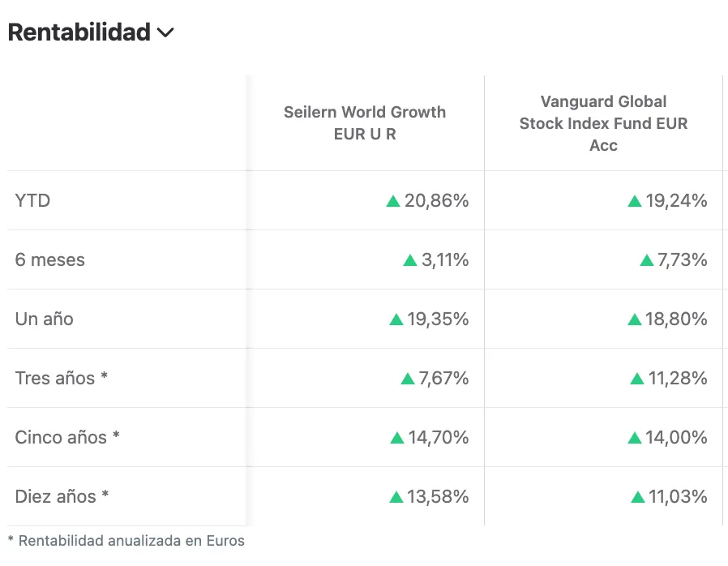Select the YTD row label

(x=32, y=200)
